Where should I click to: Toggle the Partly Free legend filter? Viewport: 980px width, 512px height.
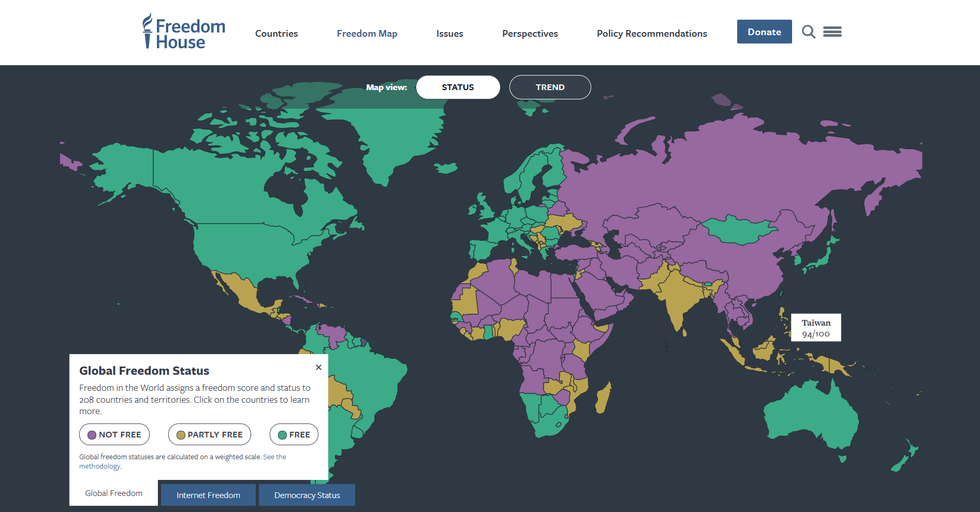pos(209,434)
